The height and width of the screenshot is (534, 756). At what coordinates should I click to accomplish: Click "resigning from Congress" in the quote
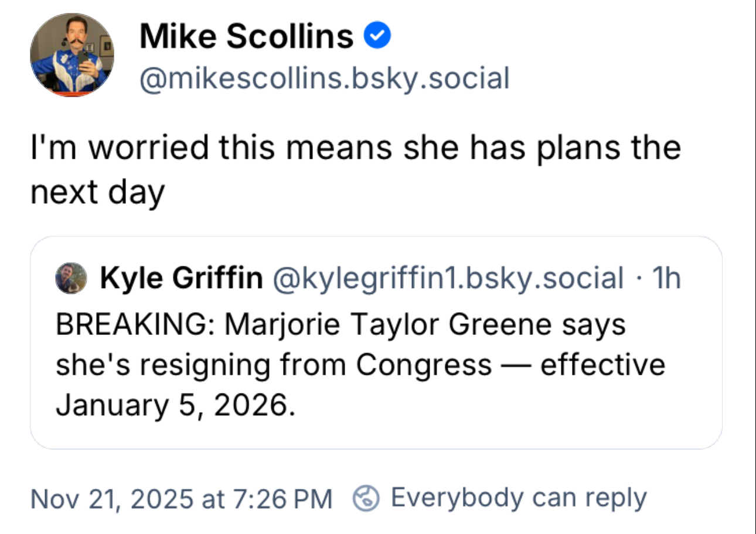328,365
